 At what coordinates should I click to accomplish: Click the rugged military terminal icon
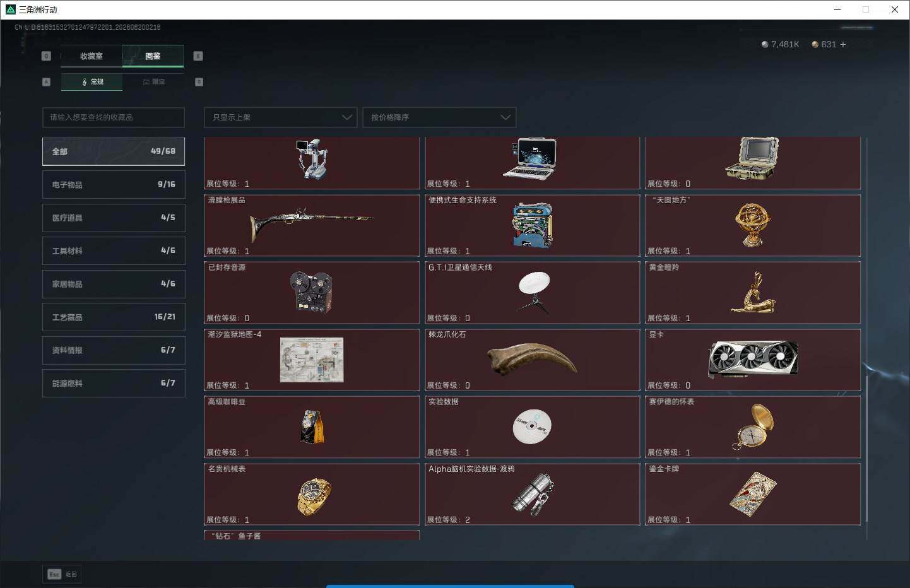point(752,158)
